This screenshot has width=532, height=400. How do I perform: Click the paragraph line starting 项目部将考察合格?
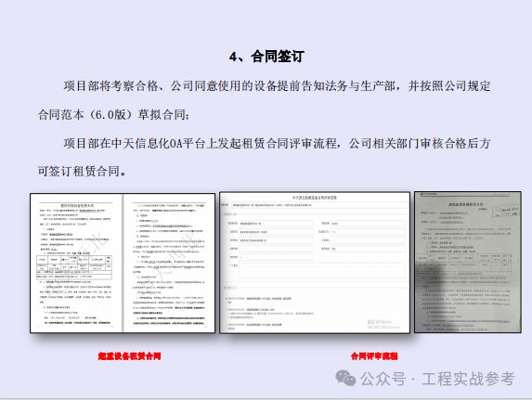[x=277, y=85]
